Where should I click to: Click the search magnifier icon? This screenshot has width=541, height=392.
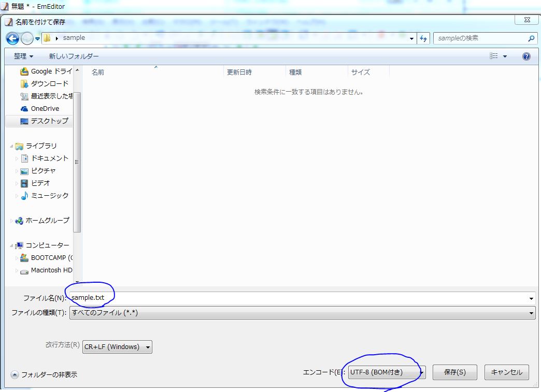531,38
